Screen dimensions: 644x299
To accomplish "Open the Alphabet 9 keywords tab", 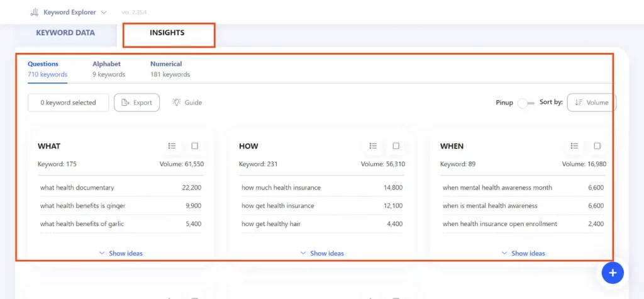I will 109,69.
